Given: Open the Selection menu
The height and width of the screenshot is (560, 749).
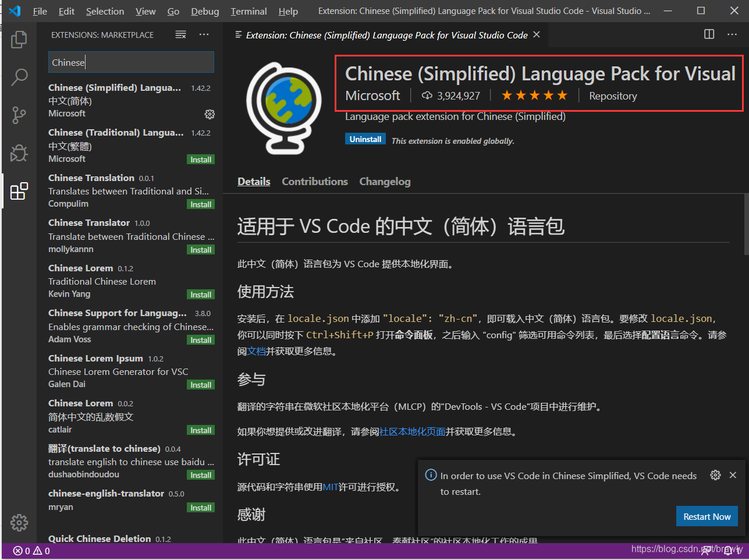Looking at the screenshot, I should click(x=105, y=11).
